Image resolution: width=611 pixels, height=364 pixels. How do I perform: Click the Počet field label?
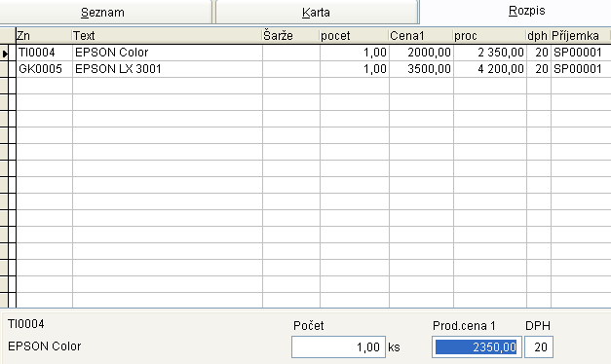(308, 325)
